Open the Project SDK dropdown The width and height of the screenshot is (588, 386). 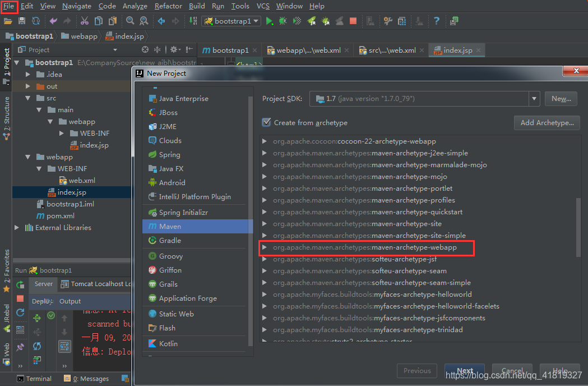pos(534,99)
